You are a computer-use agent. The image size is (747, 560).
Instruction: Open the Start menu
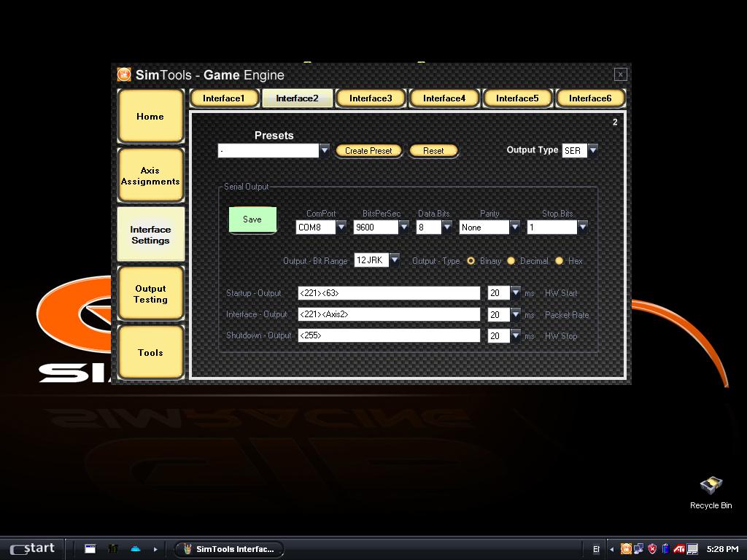(32, 548)
